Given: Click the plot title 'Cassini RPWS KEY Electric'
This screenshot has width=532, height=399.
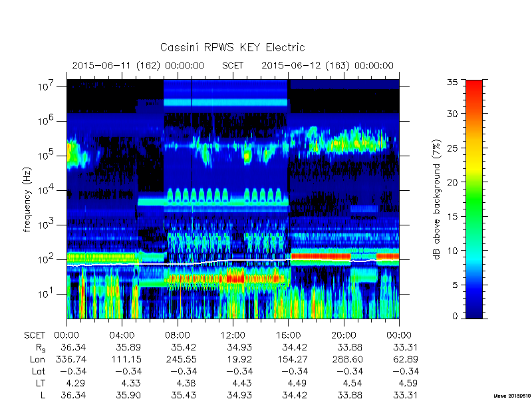Looking at the screenshot, I should pos(232,47).
